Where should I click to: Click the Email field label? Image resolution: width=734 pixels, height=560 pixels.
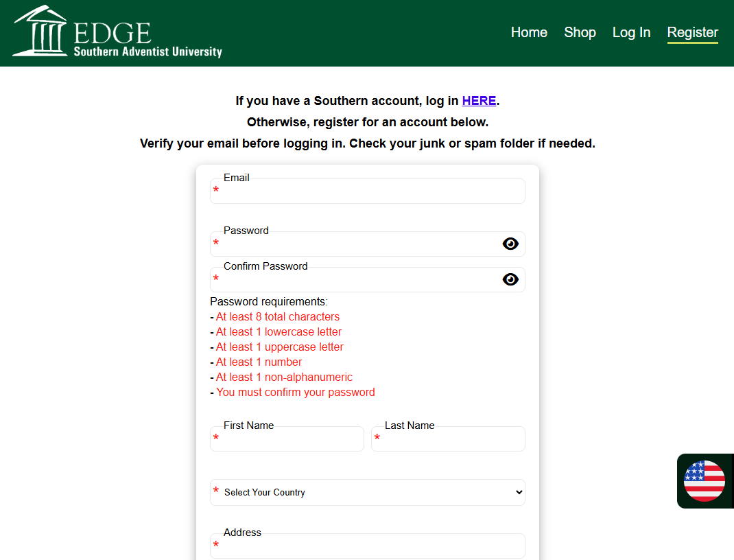pyautogui.click(x=236, y=178)
